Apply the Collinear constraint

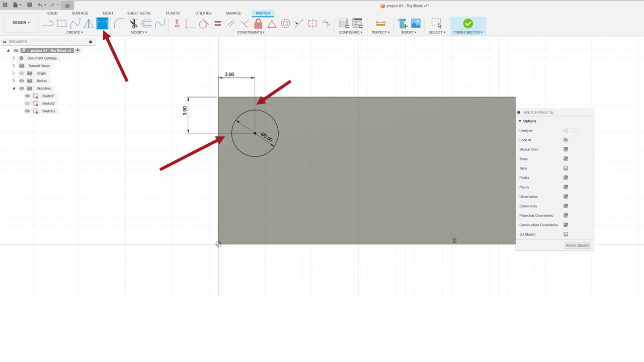coord(299,23)
